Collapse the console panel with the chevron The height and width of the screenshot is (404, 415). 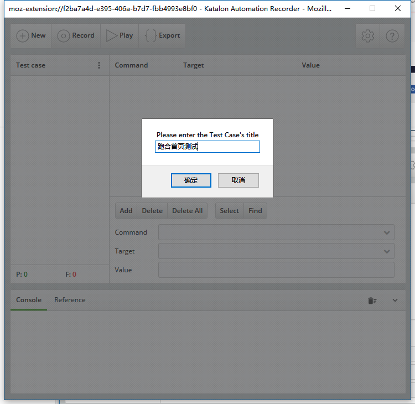coord(395,300)
